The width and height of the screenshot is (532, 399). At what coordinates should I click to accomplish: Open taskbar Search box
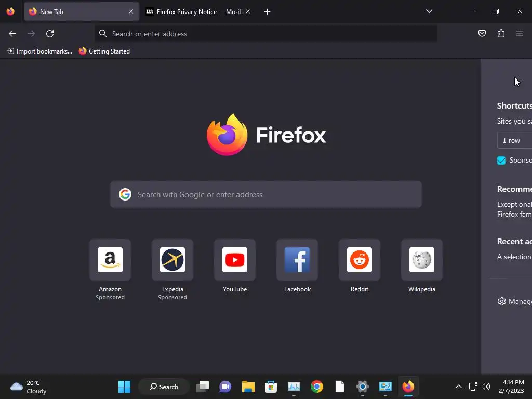(x=164, y=387)
